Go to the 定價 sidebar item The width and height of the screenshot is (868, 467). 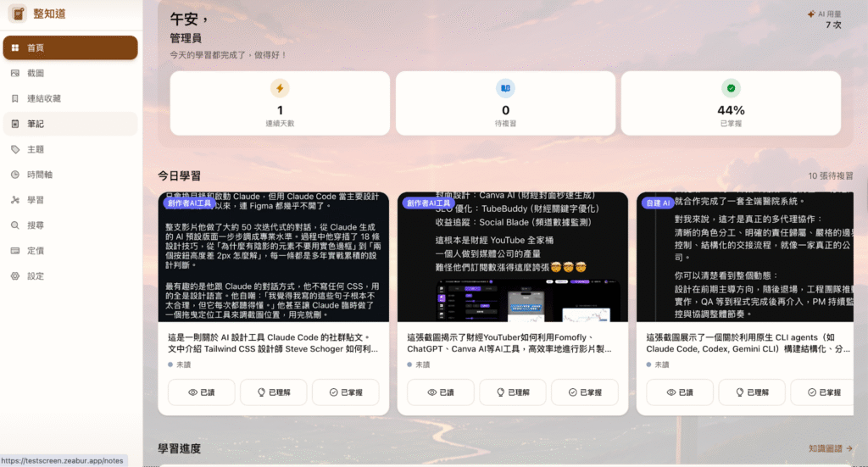70,251
